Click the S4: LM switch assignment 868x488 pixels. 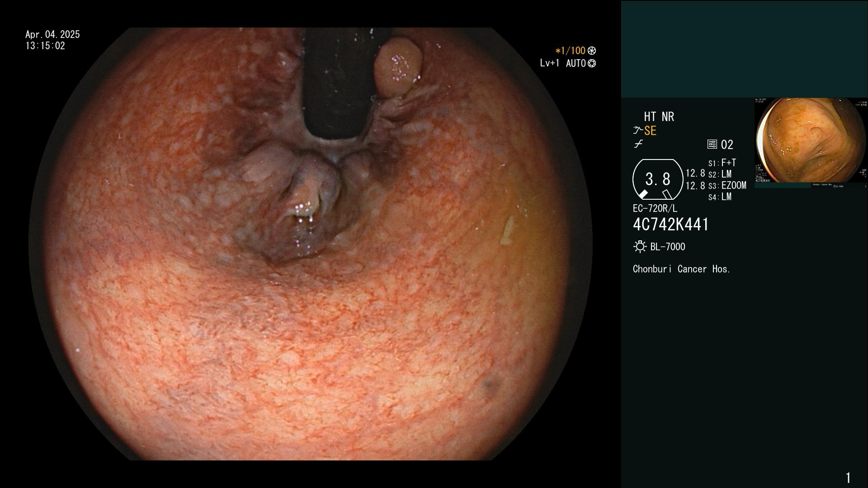pyautogui.click(x=720, y=197)
